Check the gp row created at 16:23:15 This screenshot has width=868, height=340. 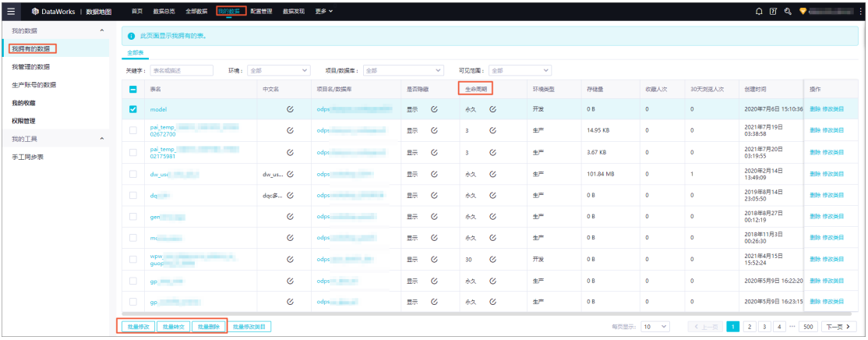click(133, 302)
